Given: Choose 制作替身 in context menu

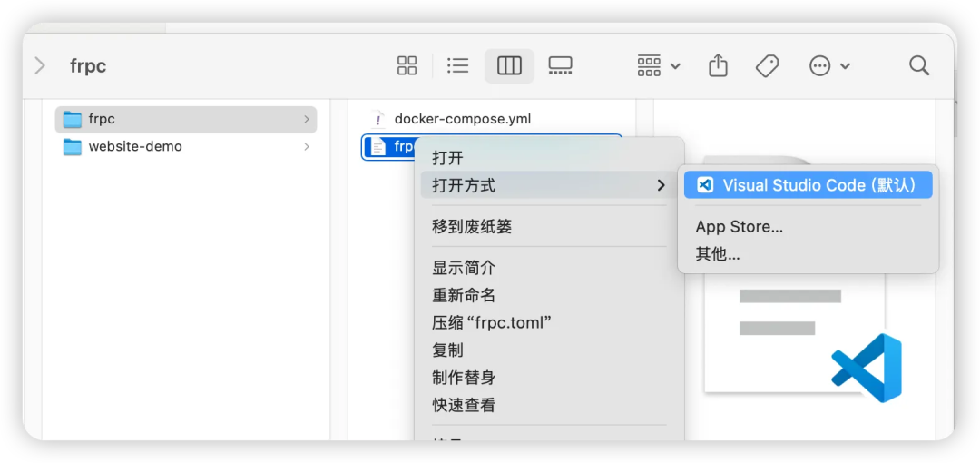Looking at the screenshot, I should [x=549, y=378].
